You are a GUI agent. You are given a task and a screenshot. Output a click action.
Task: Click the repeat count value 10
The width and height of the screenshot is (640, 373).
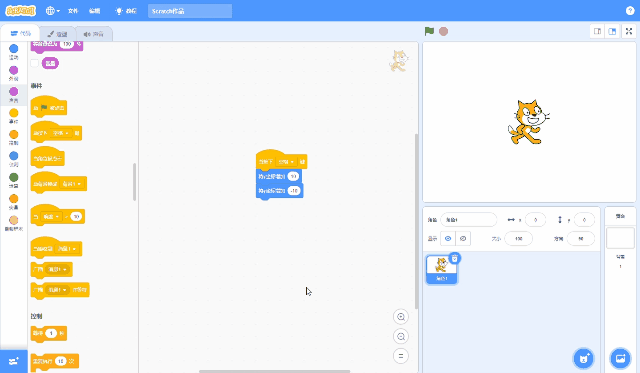60,361
